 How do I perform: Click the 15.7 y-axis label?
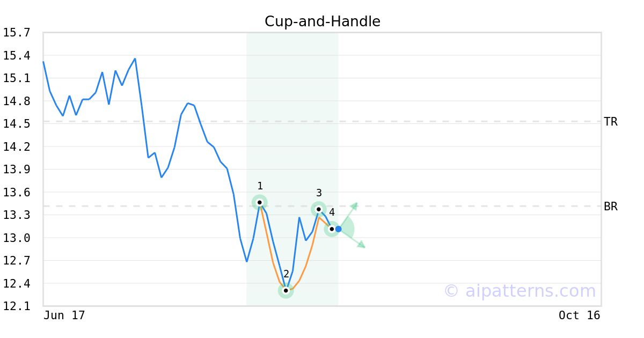click(17, 33)
